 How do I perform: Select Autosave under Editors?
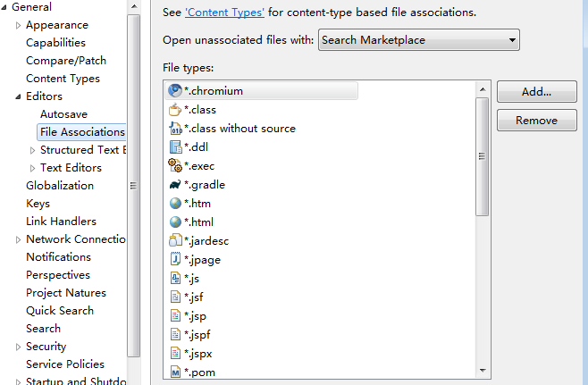click(63, 114)
